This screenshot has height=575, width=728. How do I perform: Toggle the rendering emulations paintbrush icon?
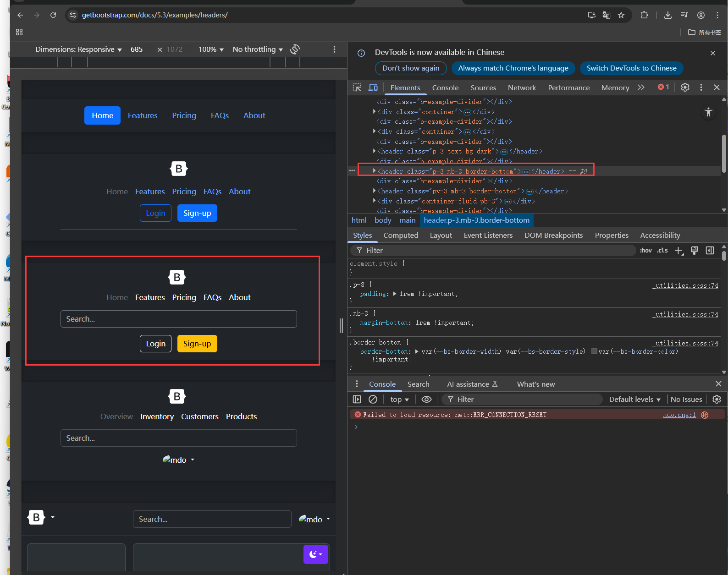coord(695,251)
